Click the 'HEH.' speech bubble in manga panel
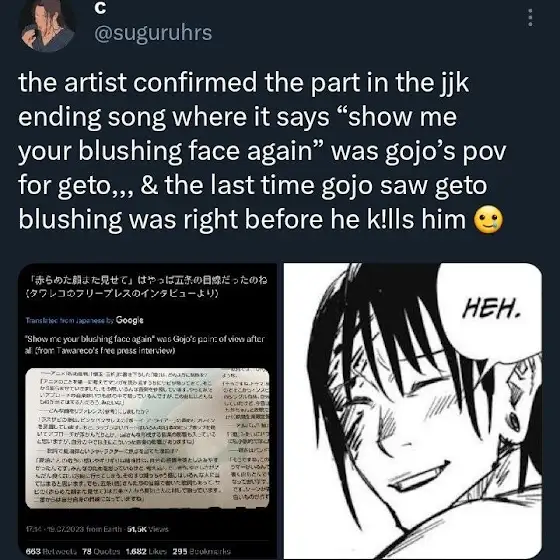Screen dimensions: 560x560 coord(491,311)
